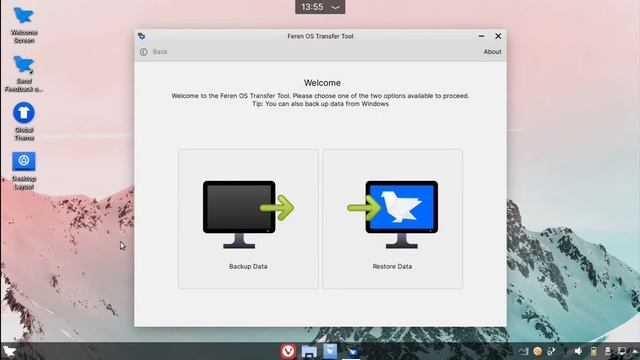Open the Global Theme desktop icon
The image size is (640, 360).
point(24,122)
